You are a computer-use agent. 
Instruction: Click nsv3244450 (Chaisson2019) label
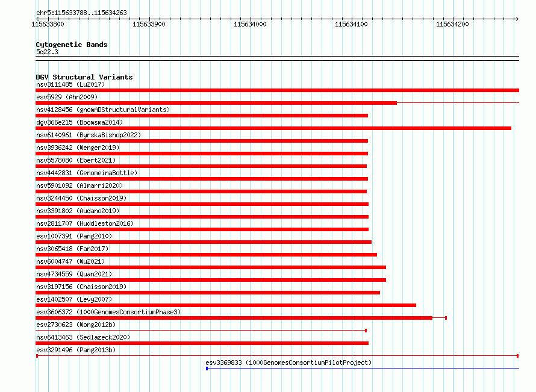click(81, 198)
